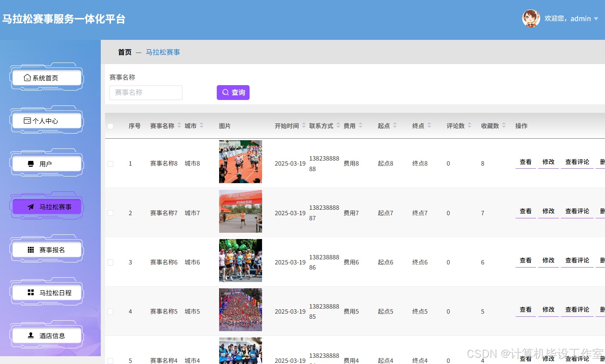Open 个人中心 in the sidebar

coord(47,121)
